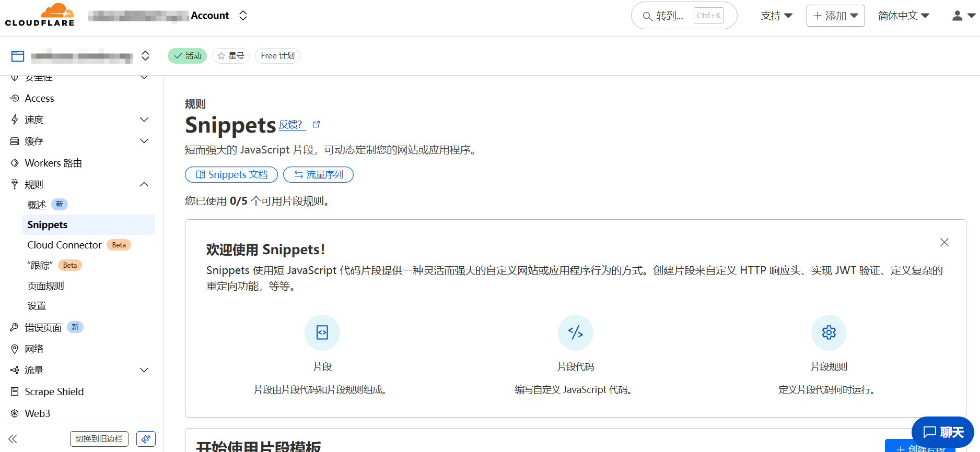Screen dimensions: 980x452
Task: Open the Snippets 文档 link
Action: 231,174
